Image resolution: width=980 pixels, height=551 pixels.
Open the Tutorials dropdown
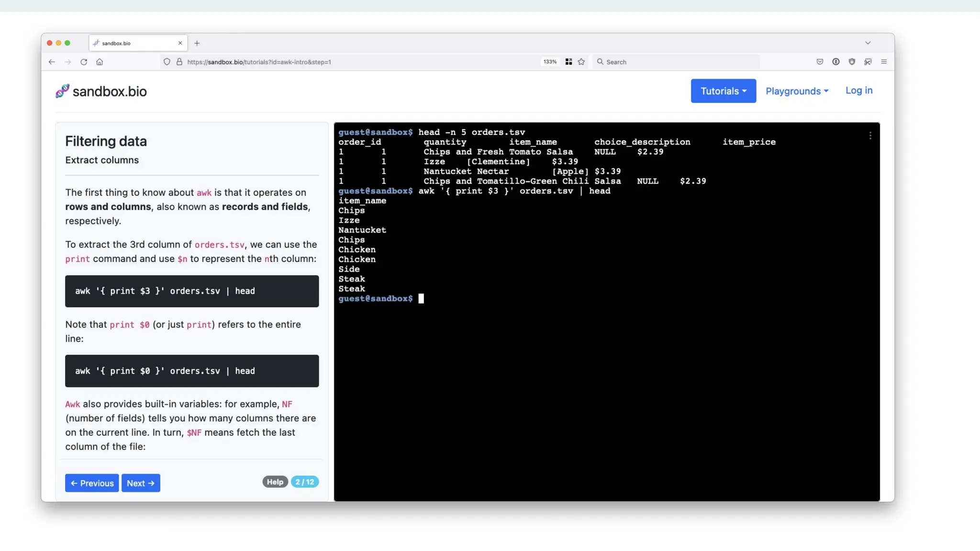click(x=723, y=91)
